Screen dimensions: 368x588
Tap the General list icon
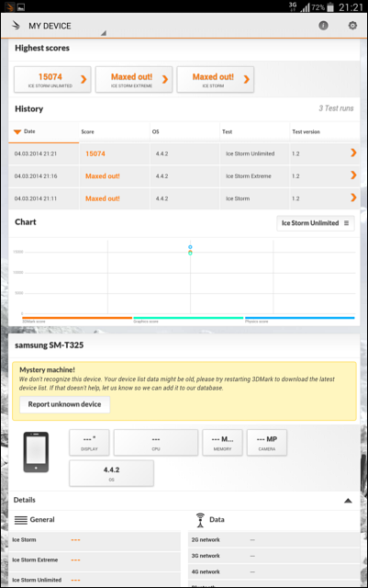[x=20, y=520]
